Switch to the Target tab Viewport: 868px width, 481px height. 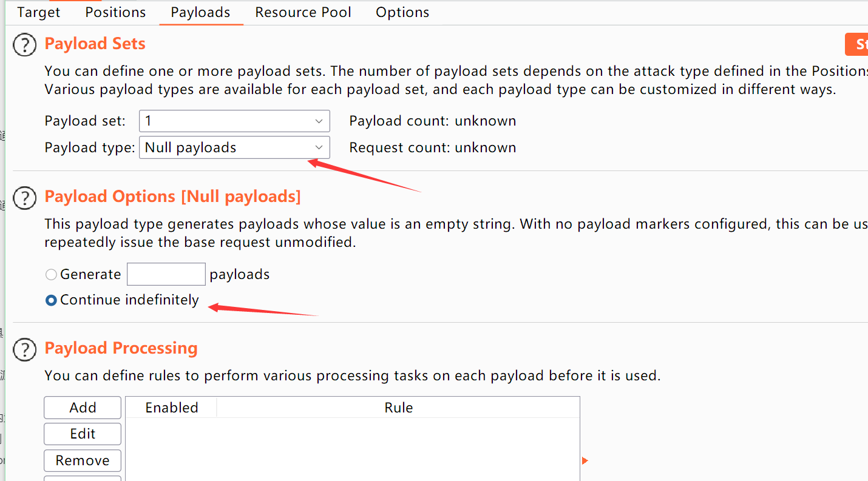[39, 13]
